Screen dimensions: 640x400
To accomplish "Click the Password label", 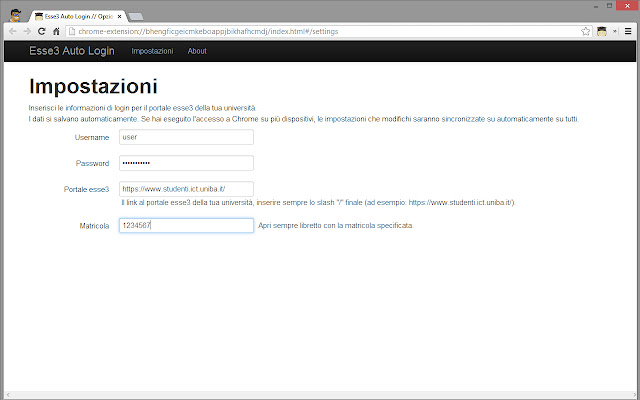I will [x=92, y=163].
